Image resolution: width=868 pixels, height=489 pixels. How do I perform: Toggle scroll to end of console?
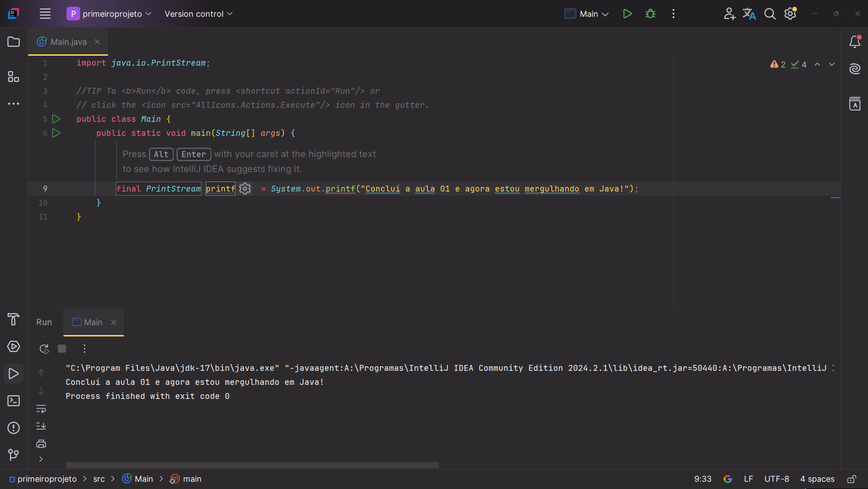[41, 426]
